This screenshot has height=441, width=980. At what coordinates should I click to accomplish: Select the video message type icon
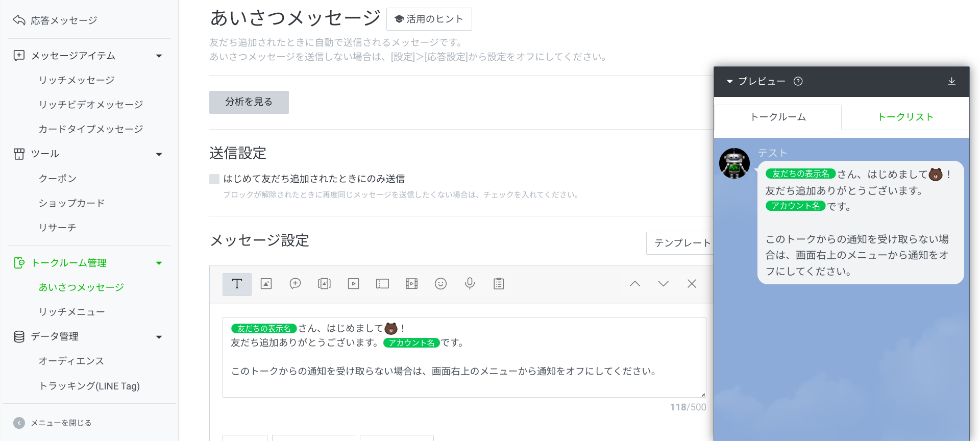point(353,284)
